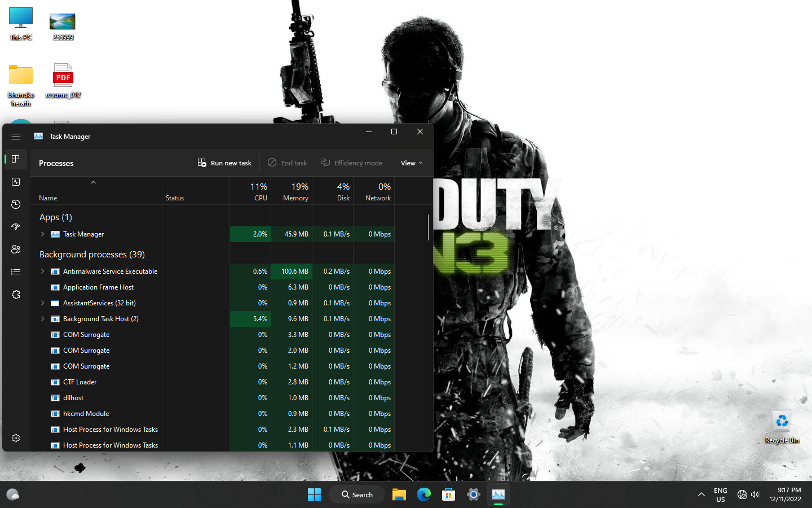The image size is (812, 508).
Task: Expand Background Task Host (2) process
Action: pos(43,319)
